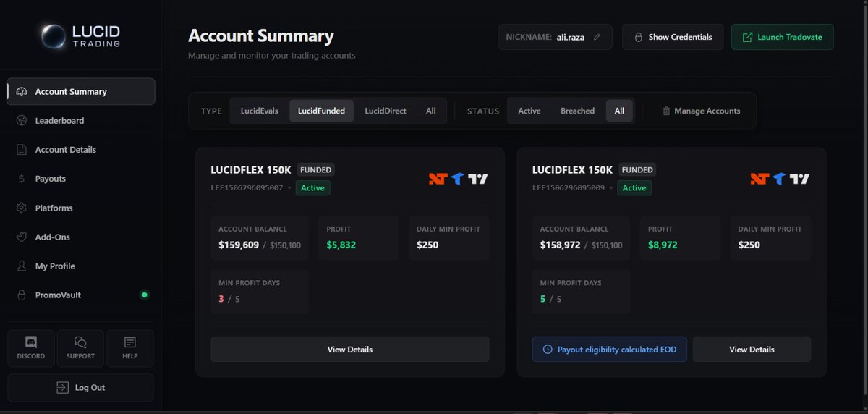Viewport: 868px width, 414px height.
Task: Filter type by LucidEvals
Action: (260, 111)
